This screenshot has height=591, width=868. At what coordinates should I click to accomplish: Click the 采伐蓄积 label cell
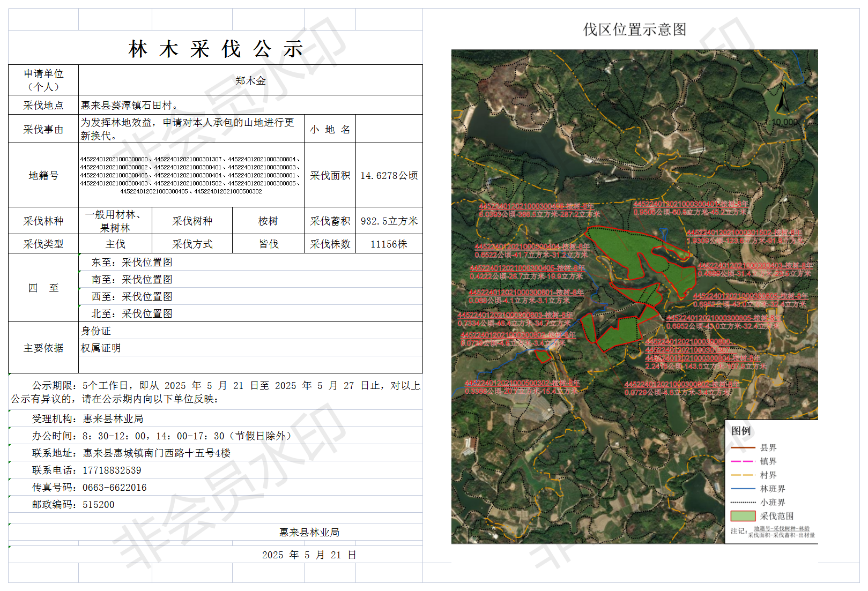click(x=330, y=221)
